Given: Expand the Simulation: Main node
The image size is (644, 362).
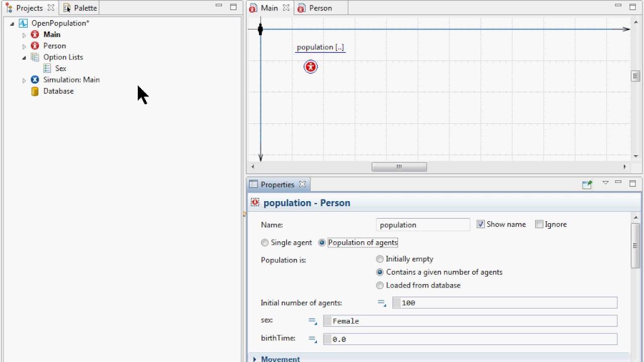Looking at the screenshot, I should (24, 80).
